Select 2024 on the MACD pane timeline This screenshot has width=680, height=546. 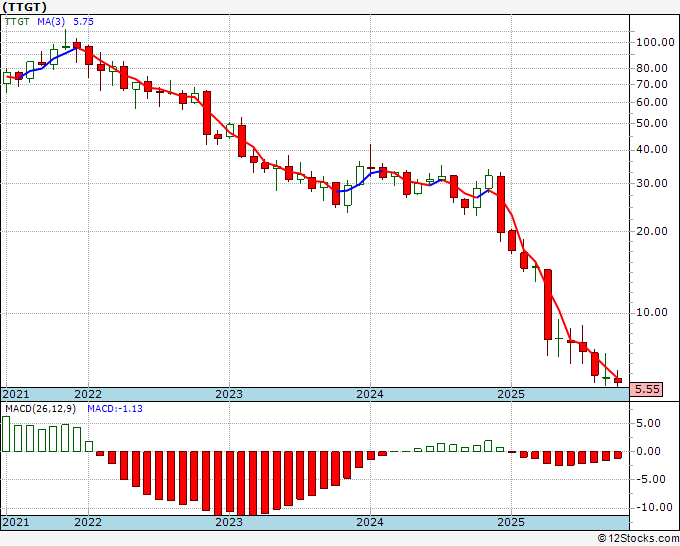click(x=370, y=522)
